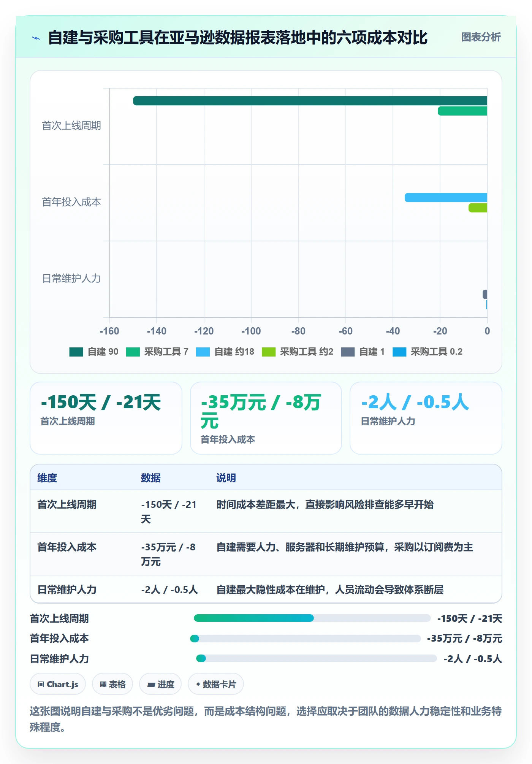Click the -150天 / -21天 table cell
532x764 pixels.
click(169, 512)
